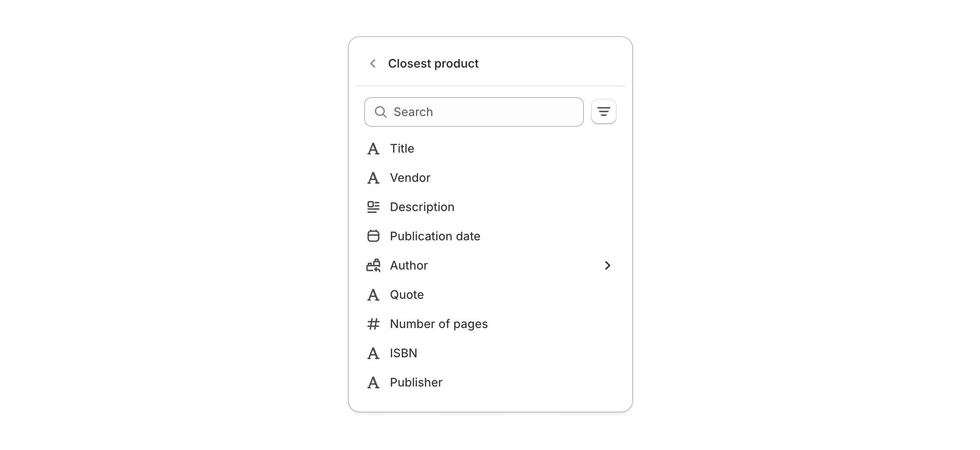Select the Publisher field
This screenshot has width=980, height=450.
click(416, 382)
